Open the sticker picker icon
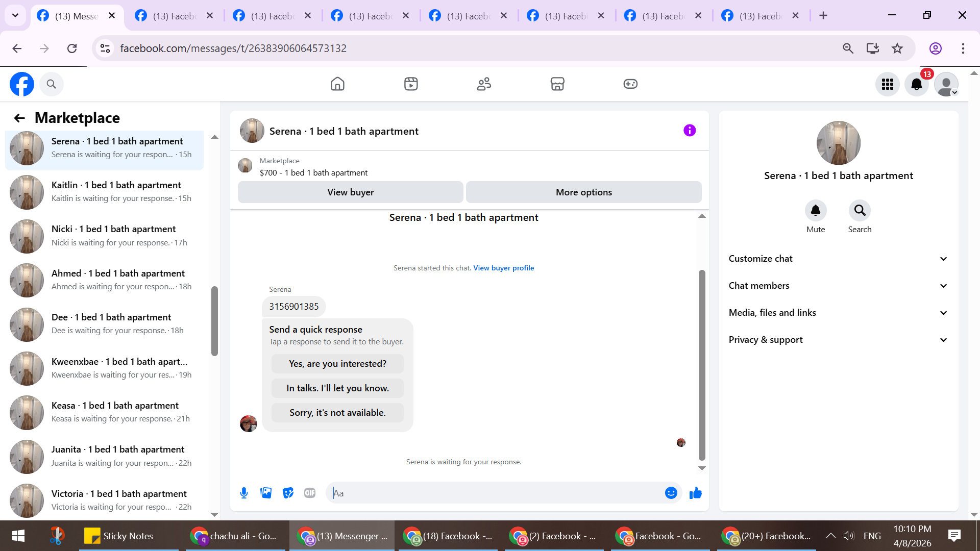The height and width of the screenshot is (551, 980). 288,493
